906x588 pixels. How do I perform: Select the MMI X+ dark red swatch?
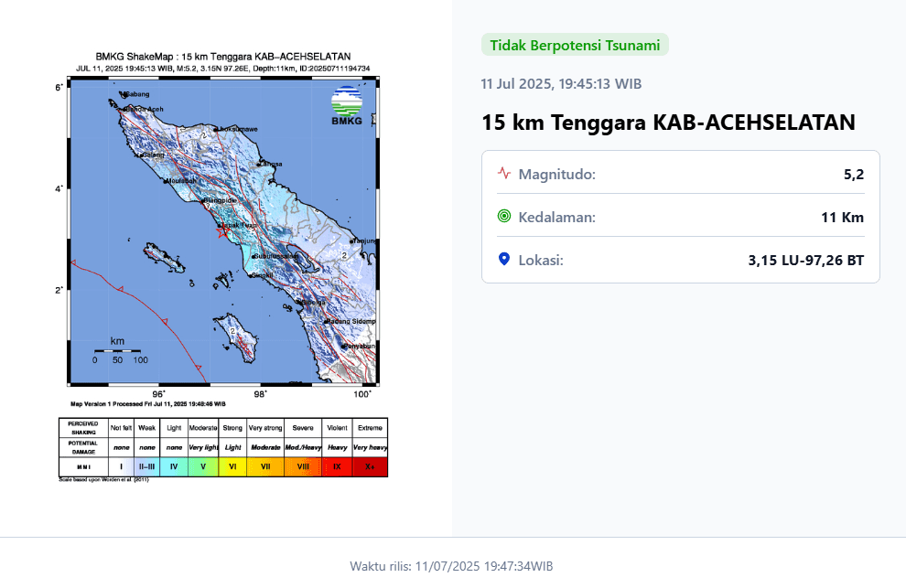coord(370,466)
